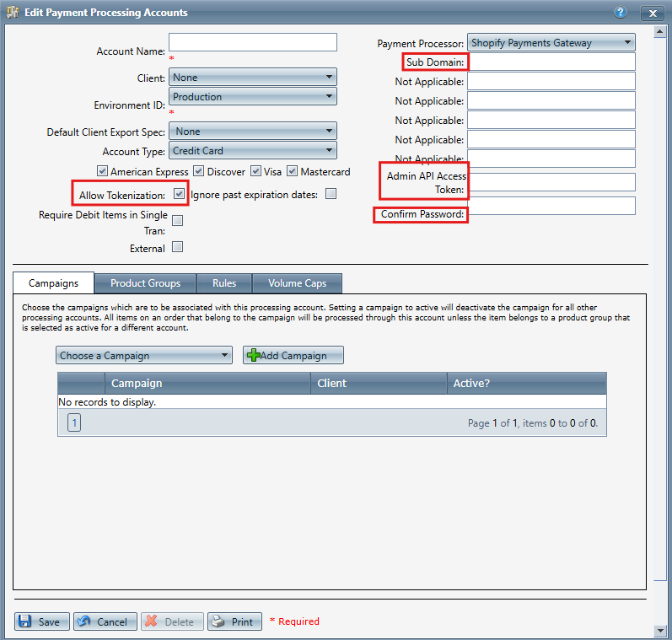Uncheck the American Express checkbox
This screenshot has width=672, height=640.
[103, 171]
